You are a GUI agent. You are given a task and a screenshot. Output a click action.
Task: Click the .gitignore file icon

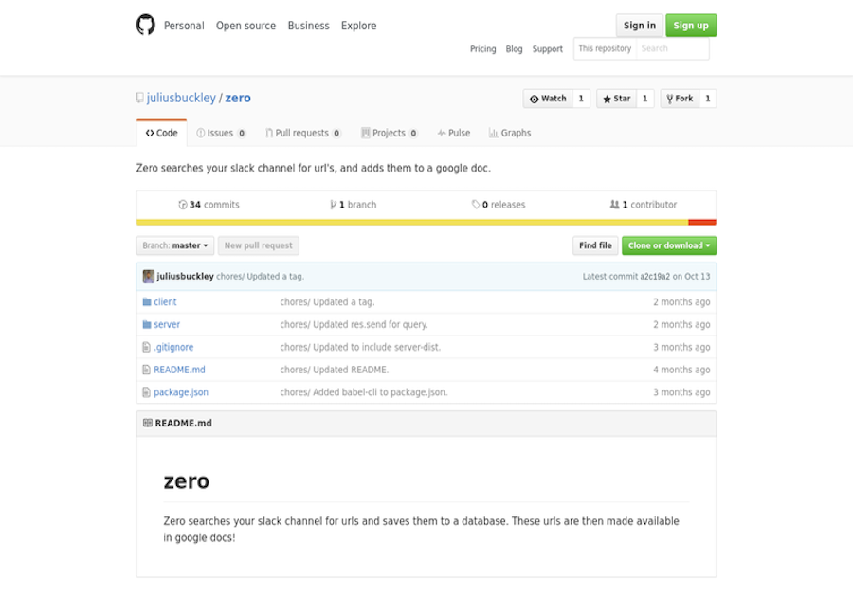tap(146, 347)
